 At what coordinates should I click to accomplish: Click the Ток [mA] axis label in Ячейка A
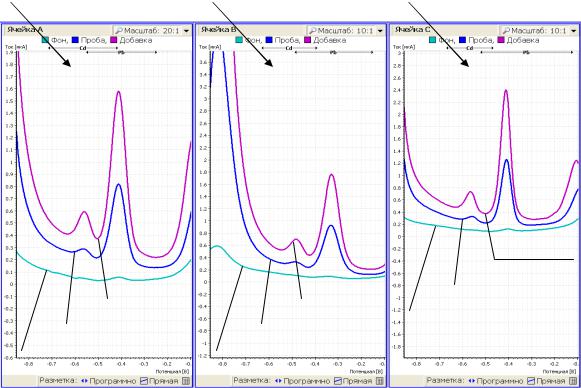click(16, 47)
